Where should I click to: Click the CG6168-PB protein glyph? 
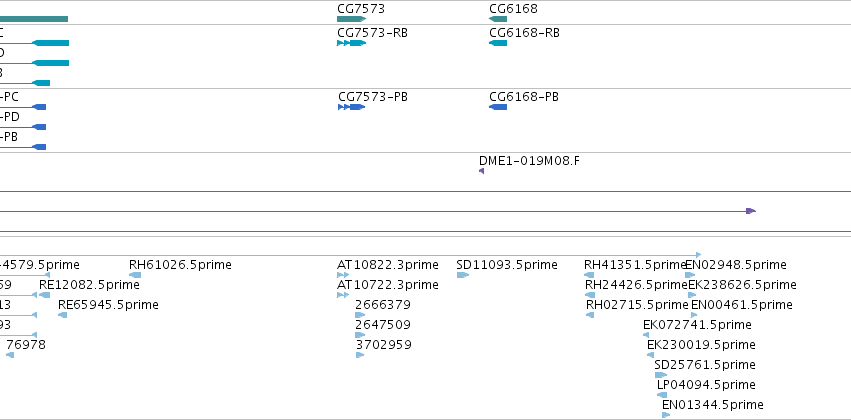point(498,107)
